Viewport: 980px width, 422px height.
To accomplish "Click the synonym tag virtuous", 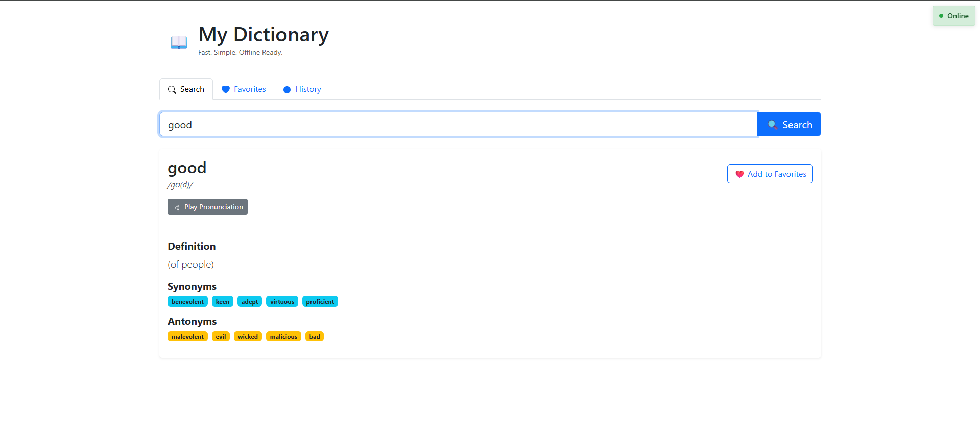I will coord(282,301).
